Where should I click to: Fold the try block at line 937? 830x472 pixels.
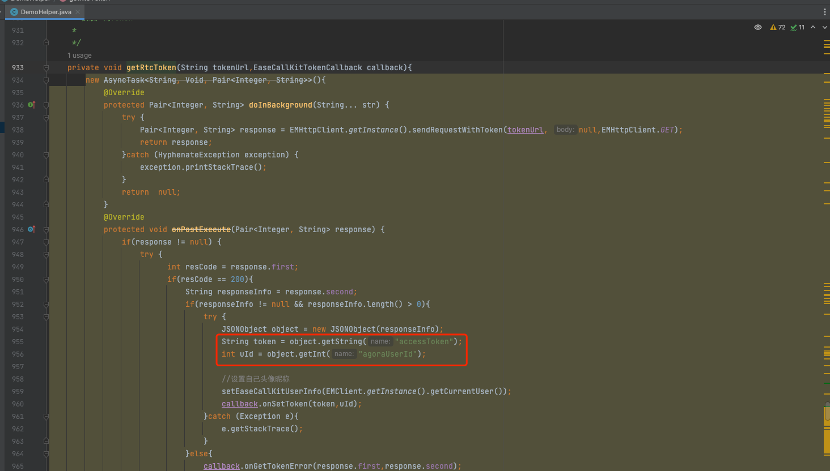click(x=46, y=117)
